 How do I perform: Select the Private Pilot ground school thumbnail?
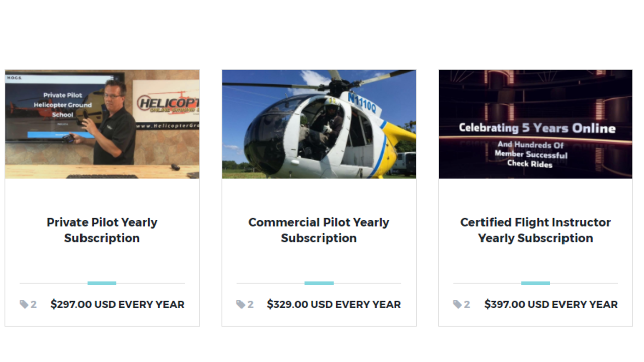tap(102, 124)
